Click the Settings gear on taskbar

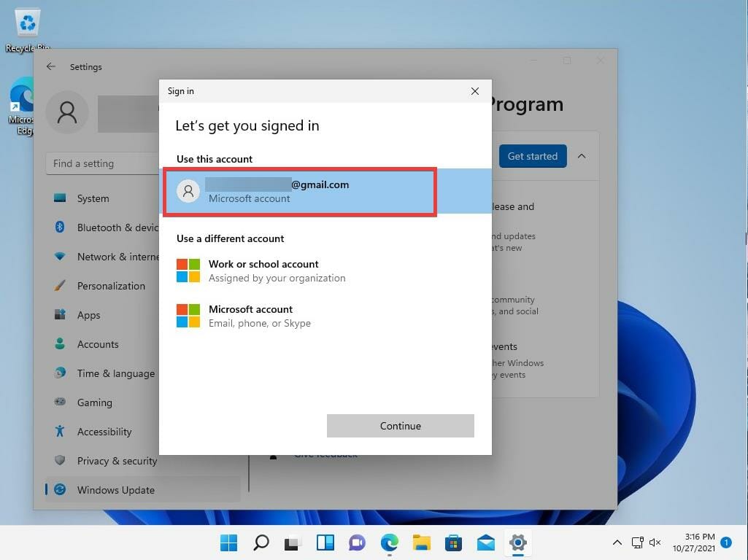click(x=517, y=542)
